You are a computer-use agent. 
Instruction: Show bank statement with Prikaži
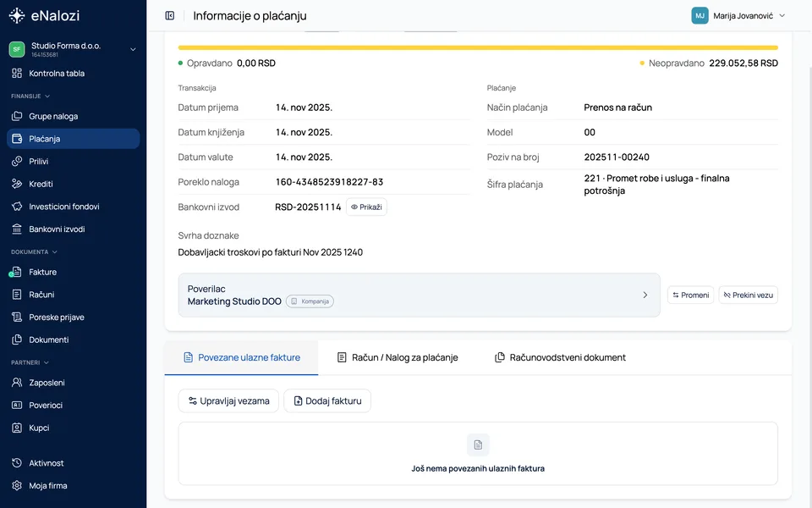[366, 207]
